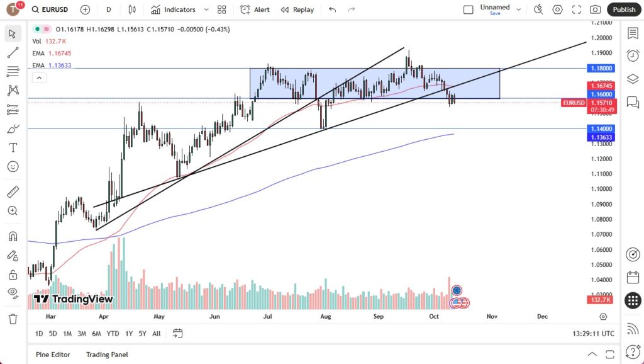
Task: Activate the magnet snapping mode
Action: pos(13,237)
